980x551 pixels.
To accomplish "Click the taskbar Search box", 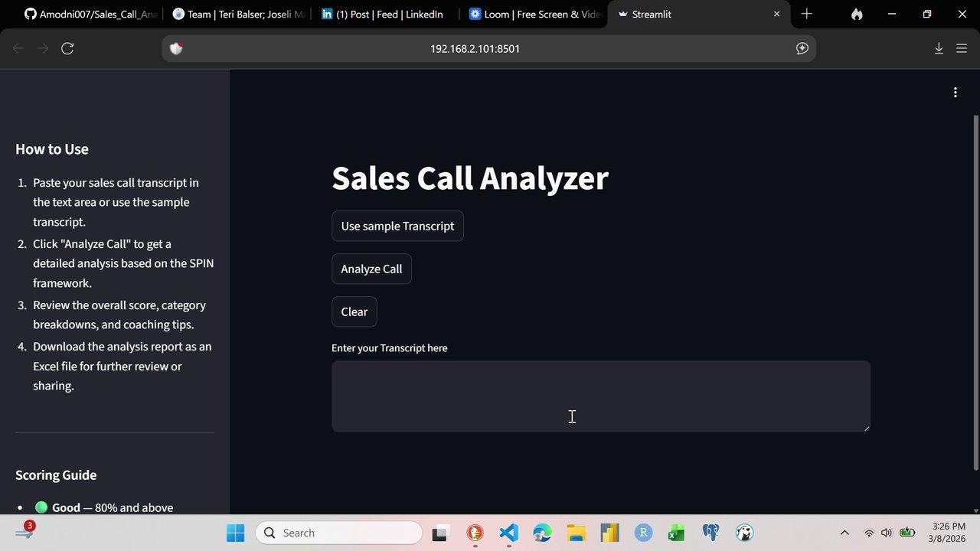I will point(338,533).
